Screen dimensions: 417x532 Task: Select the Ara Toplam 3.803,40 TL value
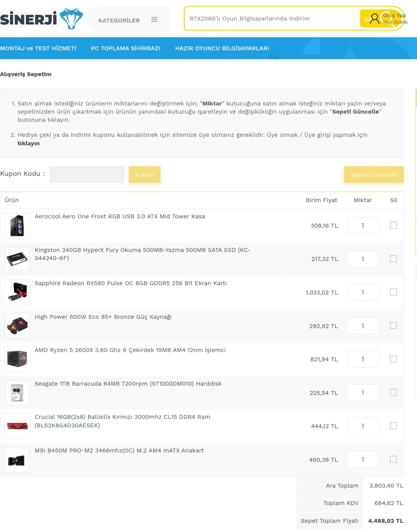386,486
